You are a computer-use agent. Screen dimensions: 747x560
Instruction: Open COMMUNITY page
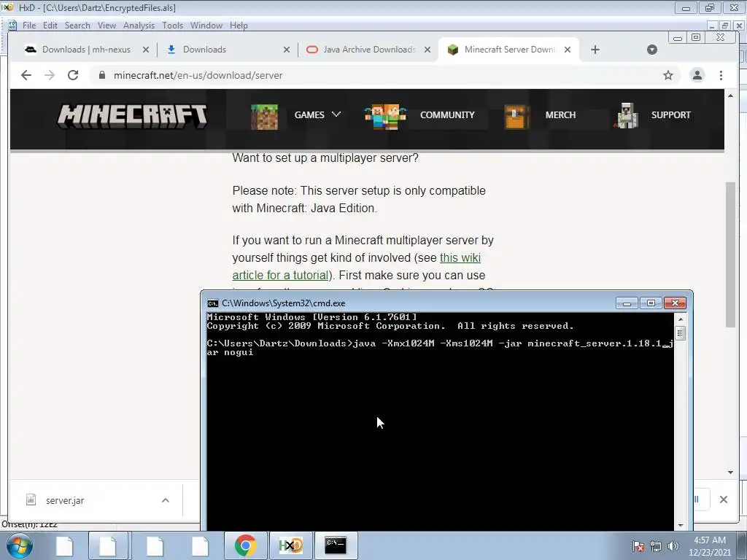(447, 114)
